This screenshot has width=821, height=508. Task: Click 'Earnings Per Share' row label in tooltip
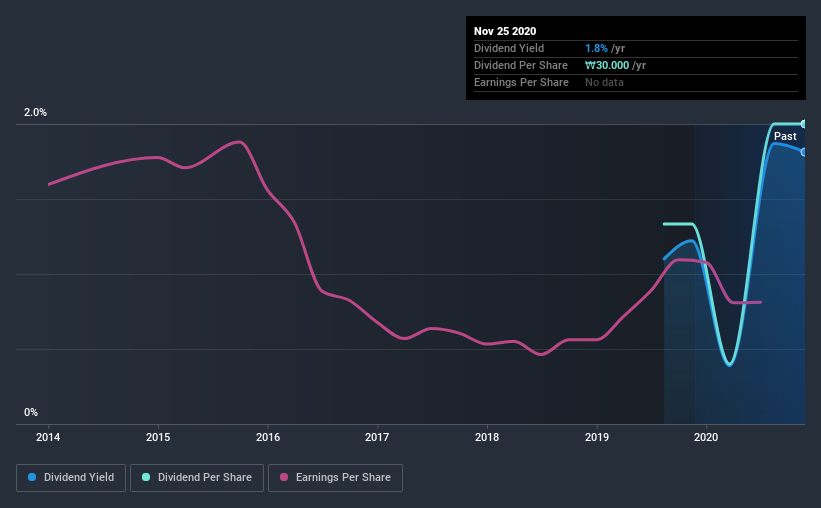point(522,82)
